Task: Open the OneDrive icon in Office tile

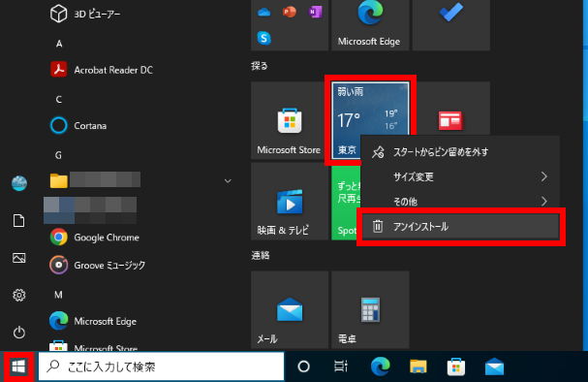Action: [264, 13]
